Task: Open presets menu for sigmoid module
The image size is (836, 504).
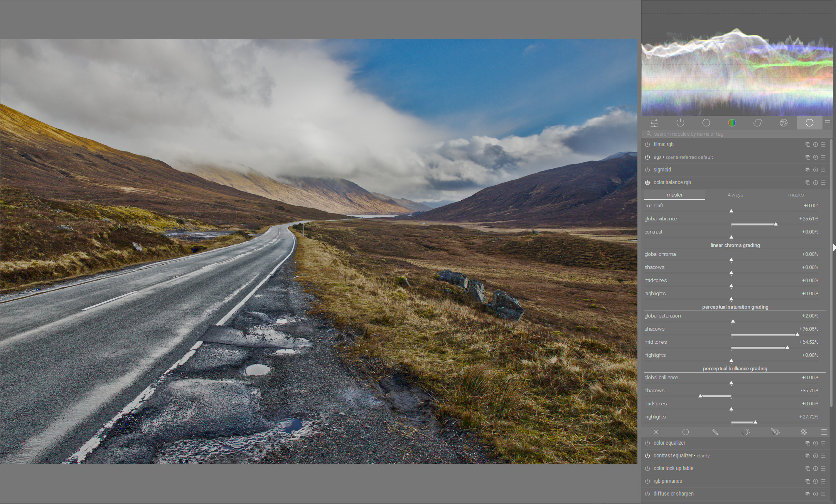Action: pyautogui.click(x=823, y=170)
